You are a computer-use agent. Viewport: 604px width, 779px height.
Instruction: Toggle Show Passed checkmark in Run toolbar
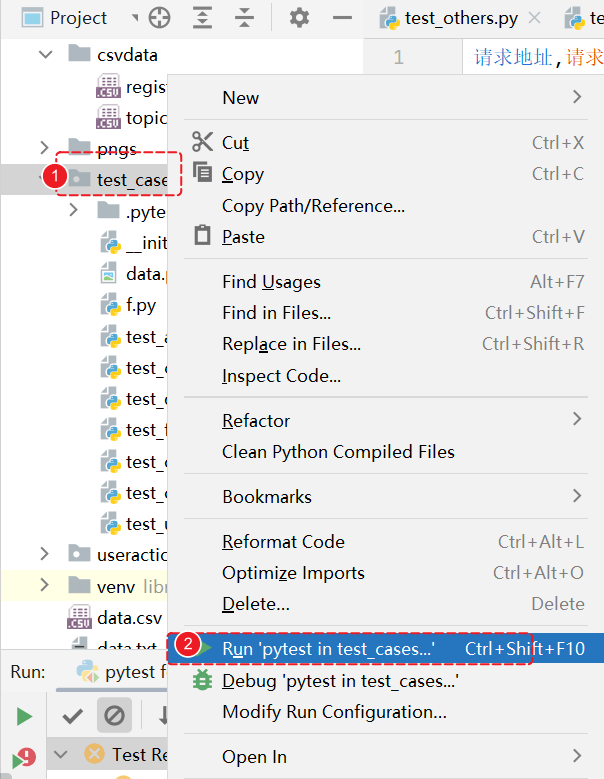click(x=72, y=716)
